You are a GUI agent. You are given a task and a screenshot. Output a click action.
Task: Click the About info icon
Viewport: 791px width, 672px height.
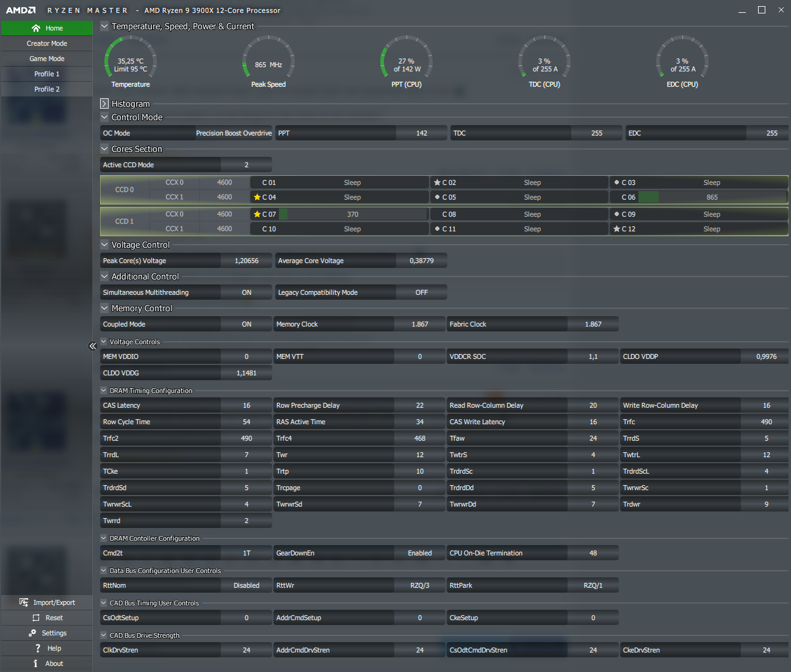(x=35, y=663)
